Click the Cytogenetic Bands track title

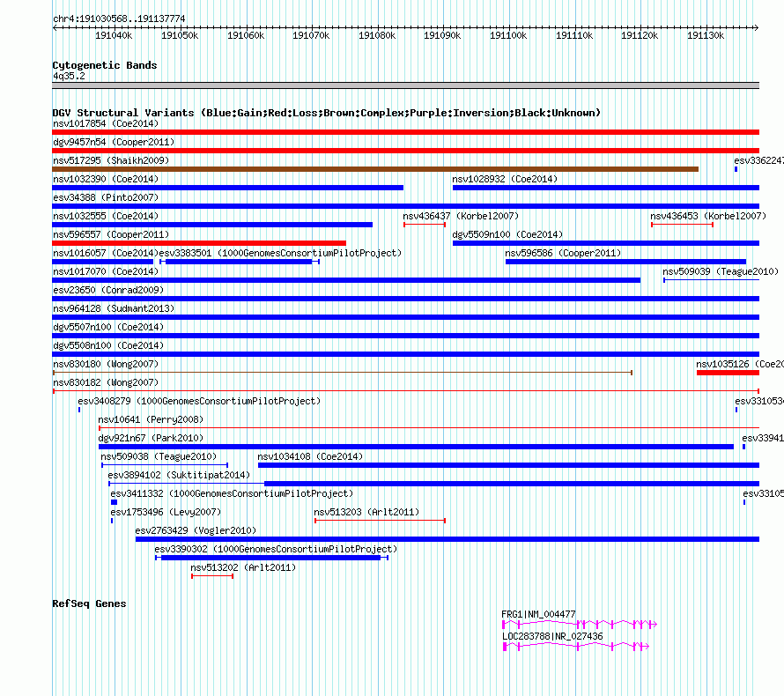(x=105, y=65)
